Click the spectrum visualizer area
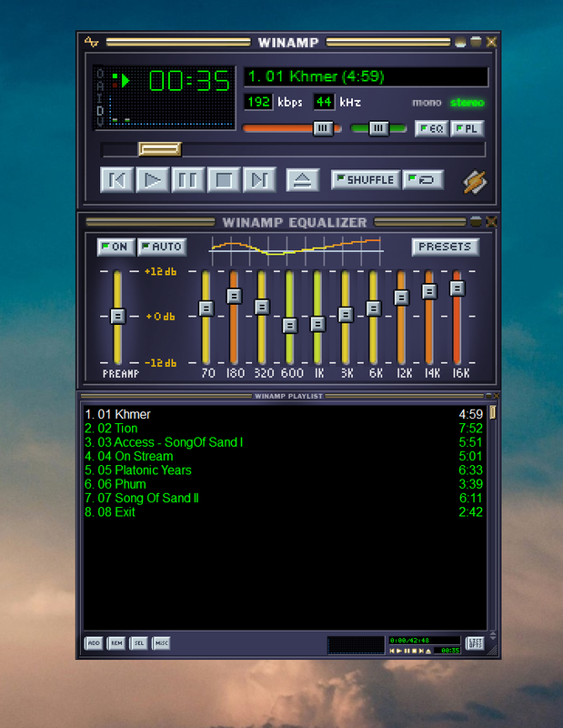This screenshot has width=563, height=728. [x=171, y=110]
